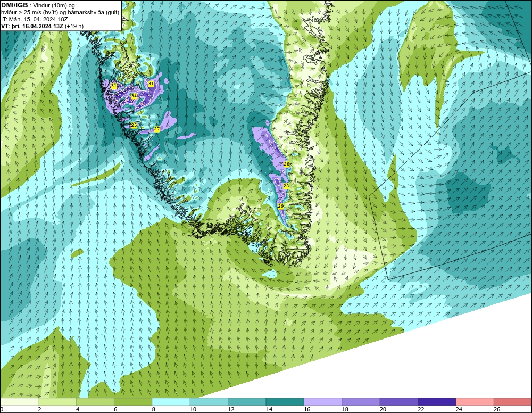Click the scale label 6
The width and height of the screenshot is (532, 413).
(x=115, y=409)
